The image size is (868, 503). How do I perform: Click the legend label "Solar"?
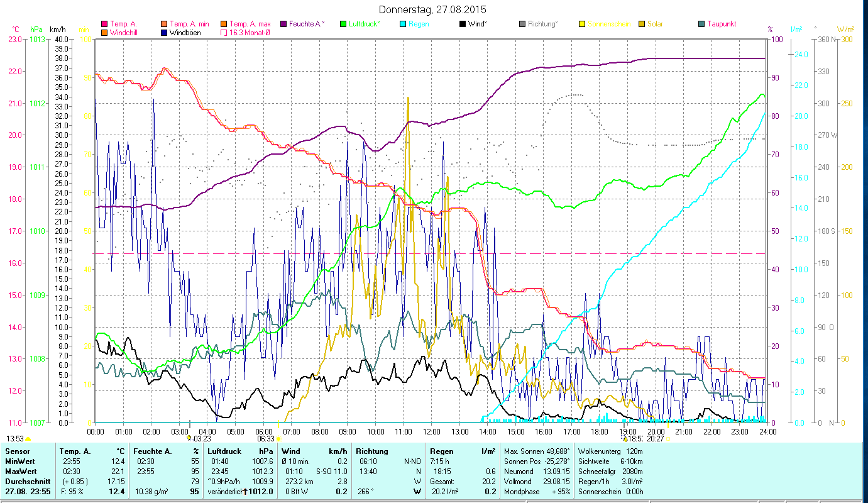[655, 24]
